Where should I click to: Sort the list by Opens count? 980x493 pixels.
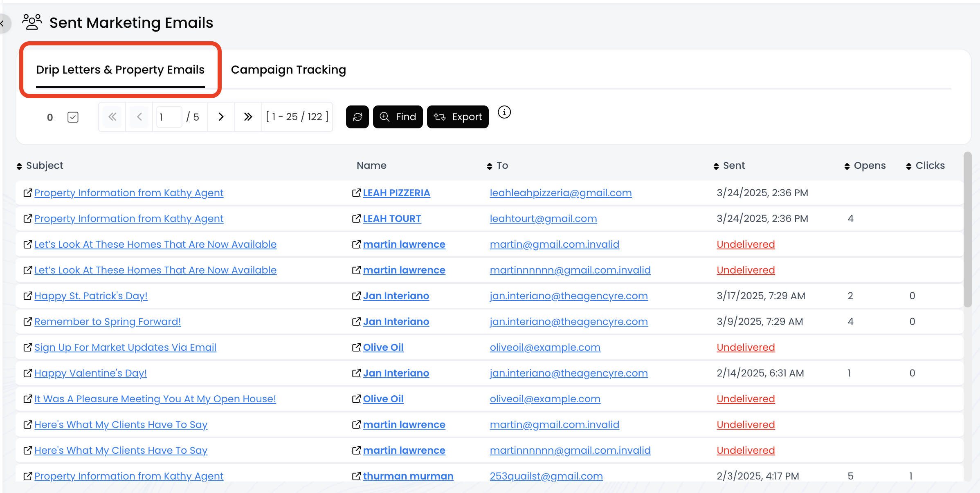pyautogui.click(x=865, y=166)
